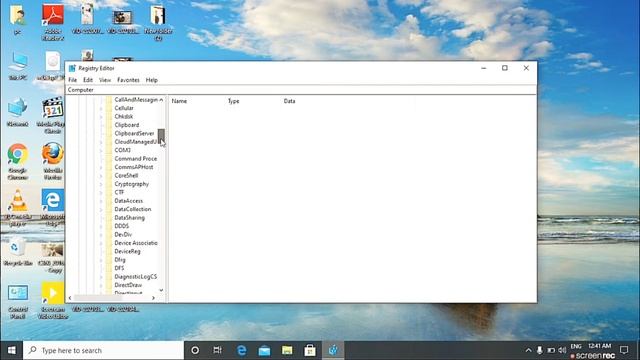The height and width of the screenshot is (360, 640).
Task: Expand the Cryptography registry key
Action: click(101, 184)
